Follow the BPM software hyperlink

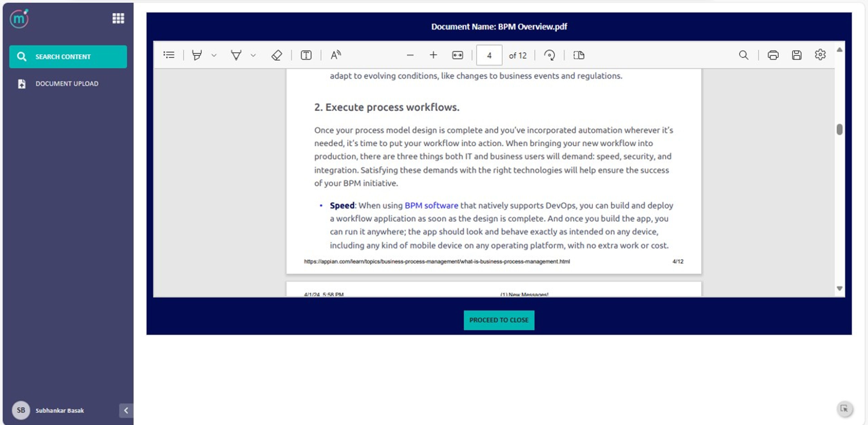(x=431, y=205)
